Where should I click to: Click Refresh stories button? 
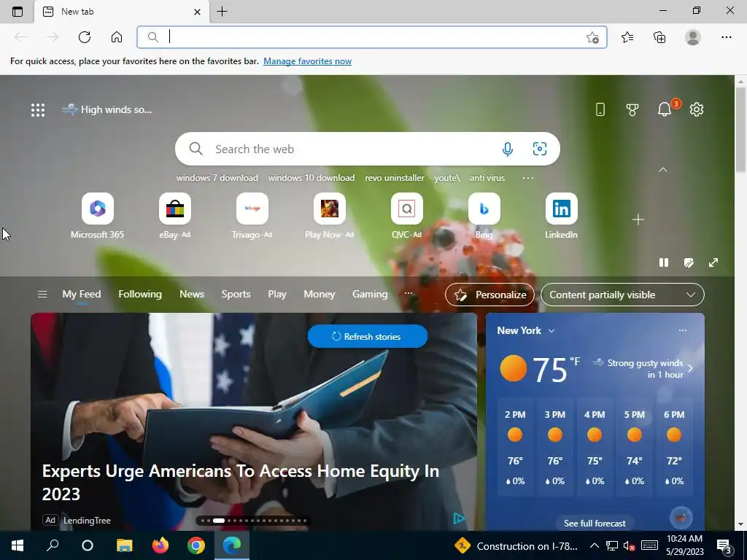click(x=368, y=336)
